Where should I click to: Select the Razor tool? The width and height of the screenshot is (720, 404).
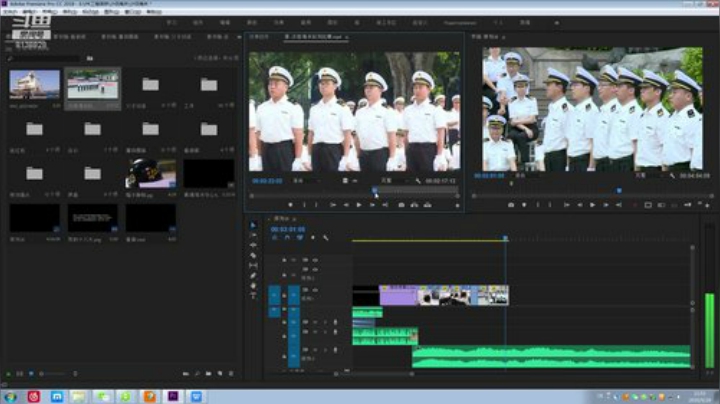point(253,255)
